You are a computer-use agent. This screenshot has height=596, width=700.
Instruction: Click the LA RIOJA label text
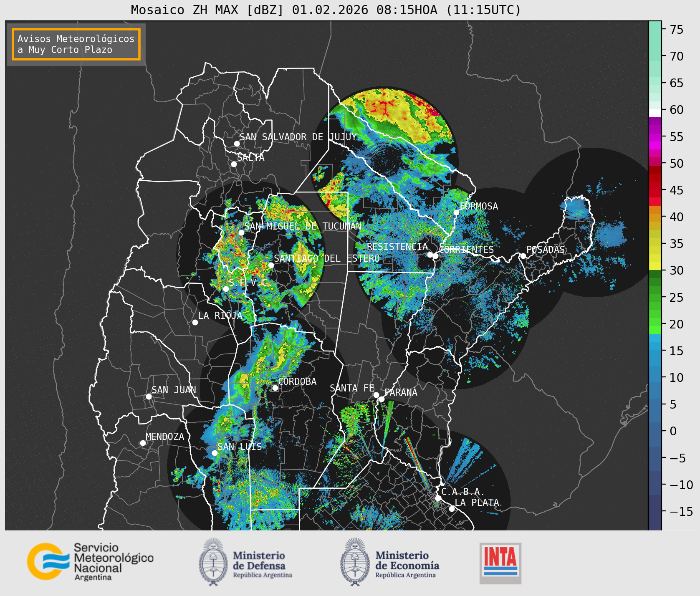coord(220,316)
